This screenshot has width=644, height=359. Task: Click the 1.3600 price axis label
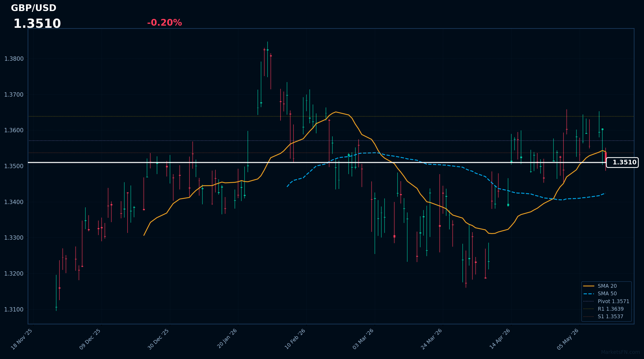point(14,130)
